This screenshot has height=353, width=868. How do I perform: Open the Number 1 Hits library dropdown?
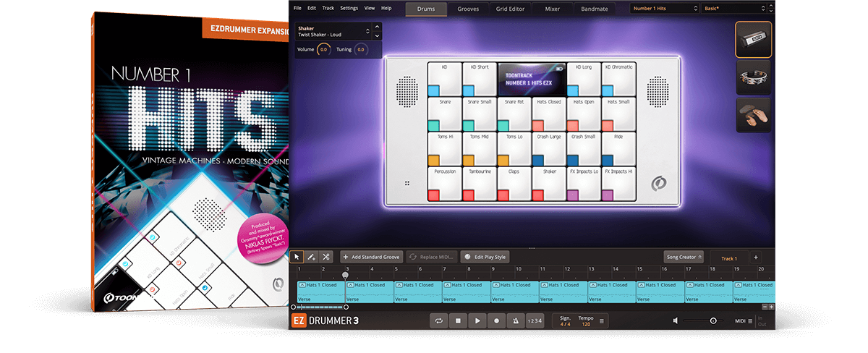coord(663,9)
